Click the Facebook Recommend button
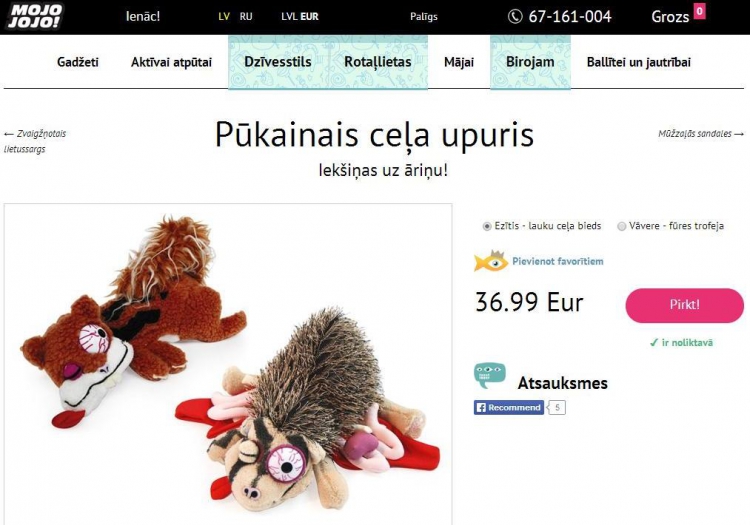Screen dimensions: 750x525 pyautogui.click(x=509, y=407)
